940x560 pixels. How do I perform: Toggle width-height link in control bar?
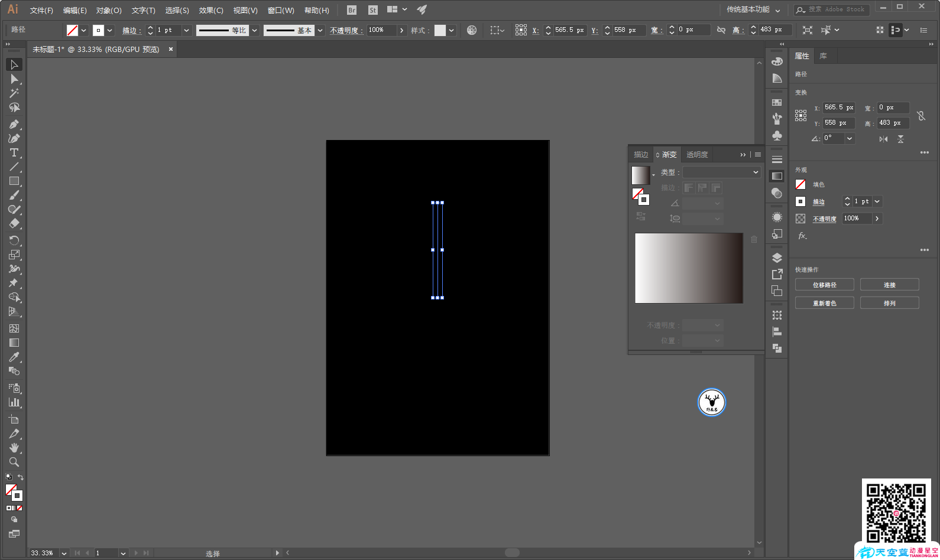pos(721,30)
